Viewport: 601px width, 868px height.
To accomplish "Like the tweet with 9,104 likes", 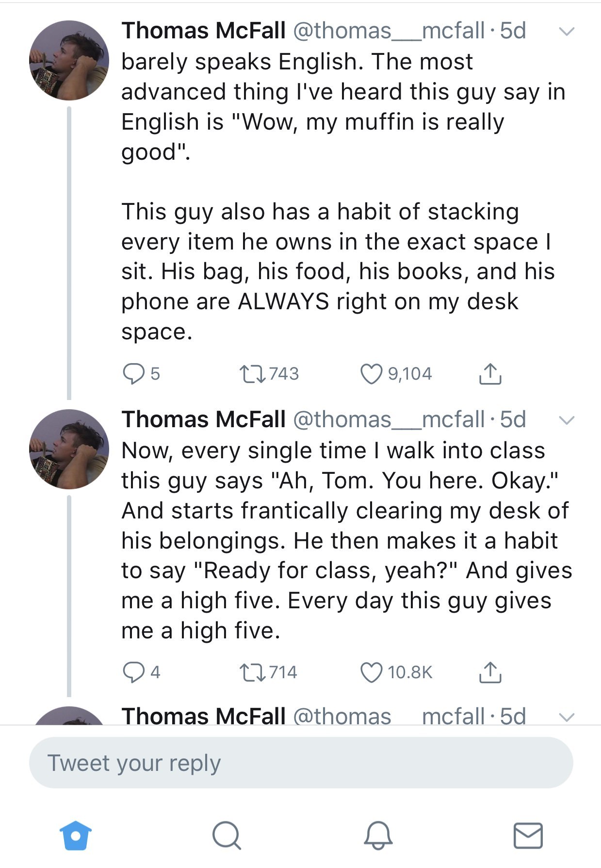I will 371,374.
